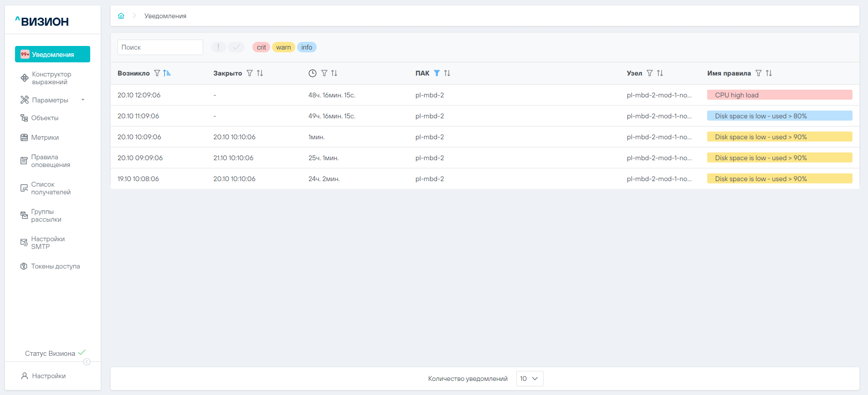Screen dimensions: 868x395
Task: Toggle the info severity filter
Action: tap(307, 47)
